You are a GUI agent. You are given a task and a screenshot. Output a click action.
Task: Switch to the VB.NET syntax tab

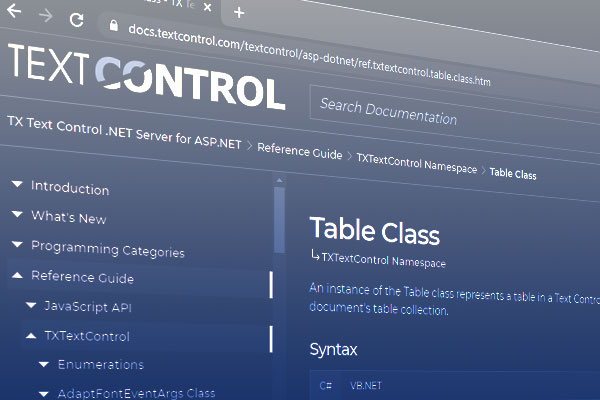366,385
